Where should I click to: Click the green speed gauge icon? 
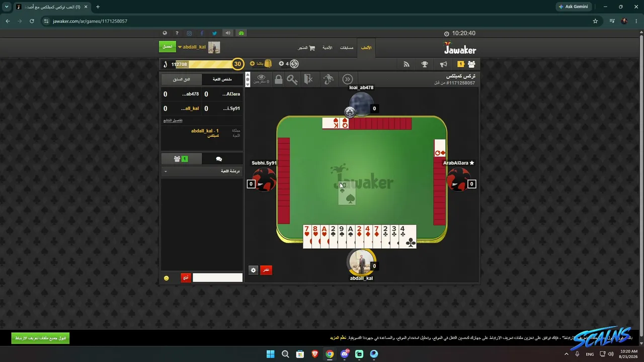[x=242, y=33]
